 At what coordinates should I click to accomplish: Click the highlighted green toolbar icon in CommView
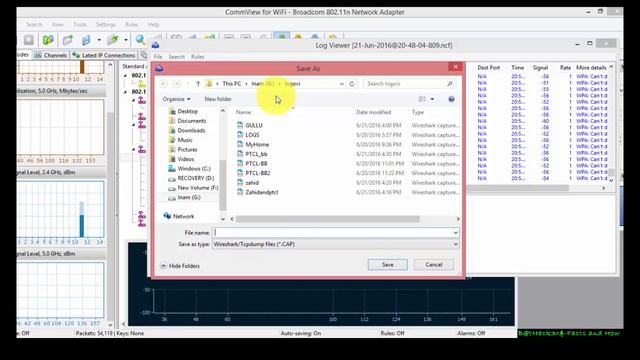[x=282, y=37]
